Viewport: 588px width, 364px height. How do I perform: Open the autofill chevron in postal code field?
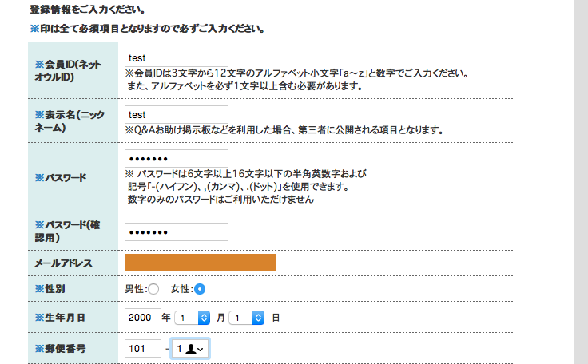[x=201, y=350]
